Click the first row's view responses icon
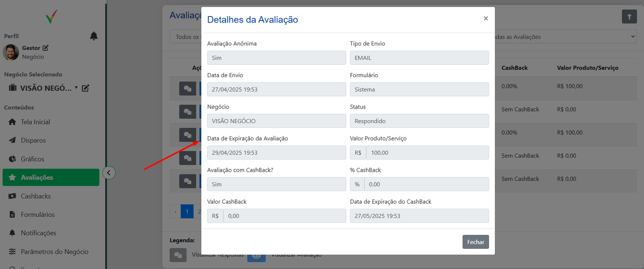The image size is (644, 269). pyautogui.click(x=188, y=88)
